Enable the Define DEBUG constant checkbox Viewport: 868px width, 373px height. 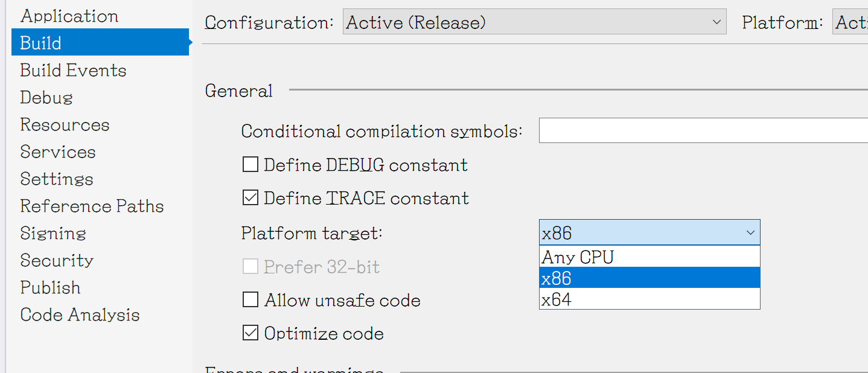250,165
